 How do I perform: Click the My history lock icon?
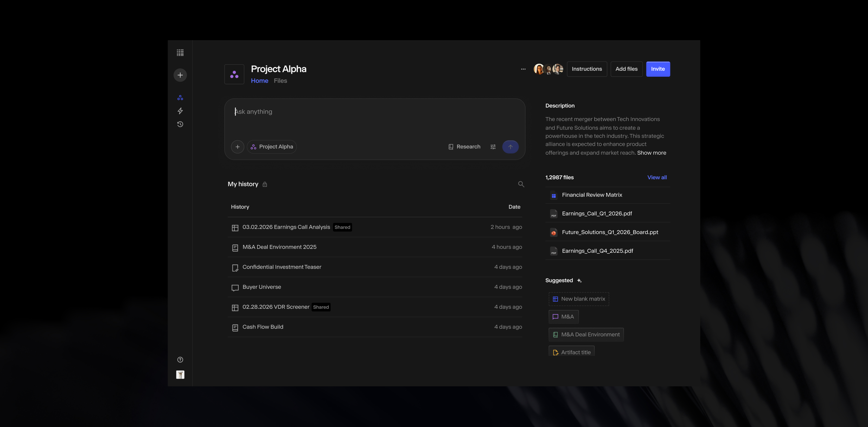pyautogui.click(x=265, y=184)
